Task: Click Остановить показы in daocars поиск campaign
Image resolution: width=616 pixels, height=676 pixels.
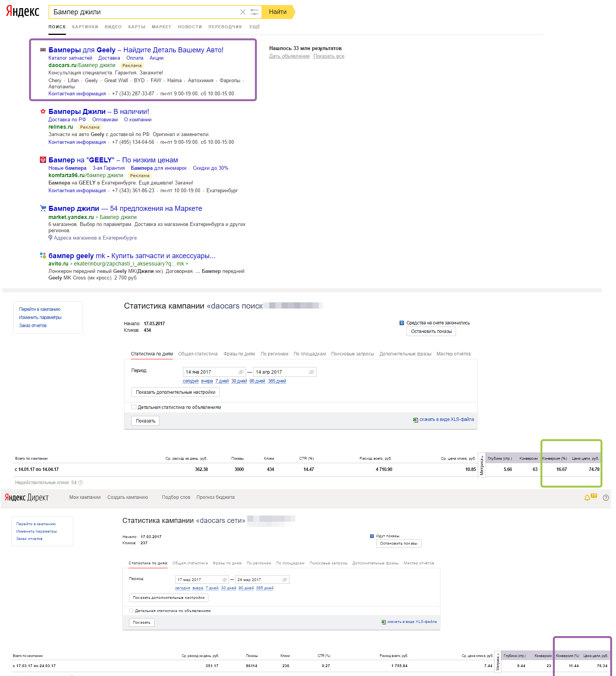Action: (431, 331)
